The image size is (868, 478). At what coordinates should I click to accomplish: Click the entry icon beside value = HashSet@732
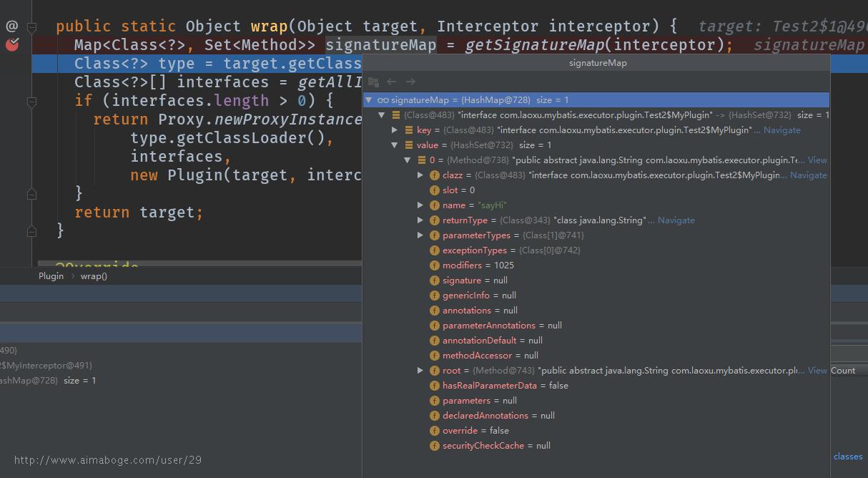point(409,145)
